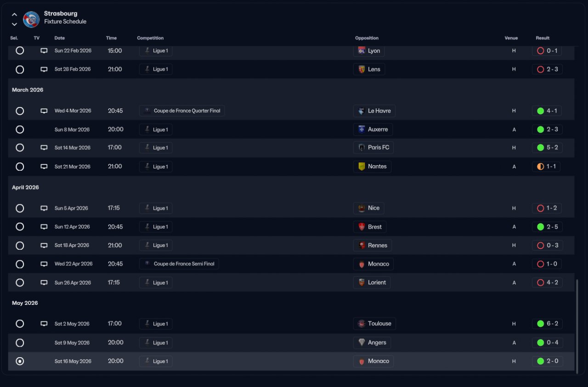Image resolution: width=588 pixels, height=387 pixels.
Task: Sort by the Opposition column header
Action: point(367,38)
